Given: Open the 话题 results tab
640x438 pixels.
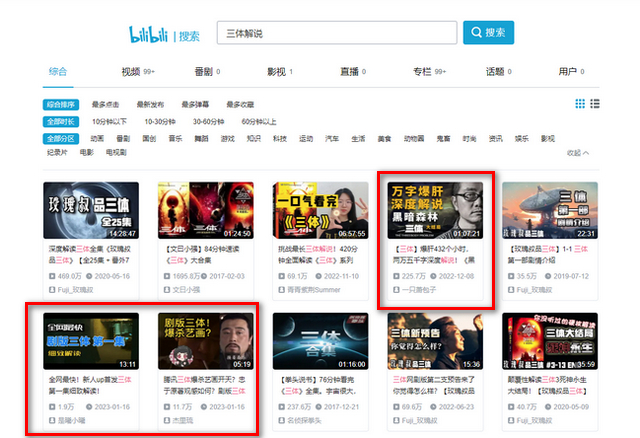Looking at the screenshot, I should (x=498, y=72).
